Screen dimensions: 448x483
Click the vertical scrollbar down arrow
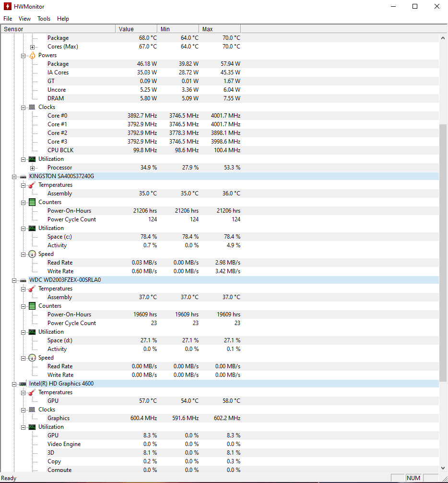pyautogui.click(x=443, y=468)
